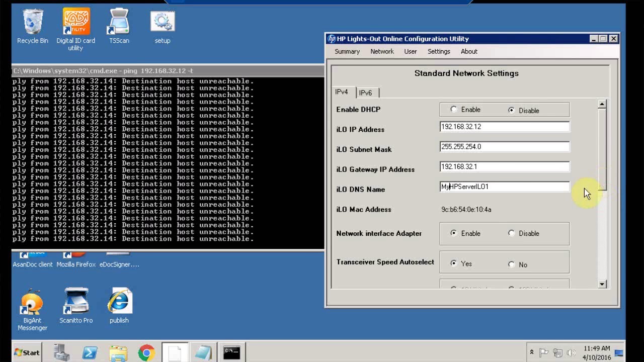Open the TSScan desktop shortcut

click(x=119, y=27)
